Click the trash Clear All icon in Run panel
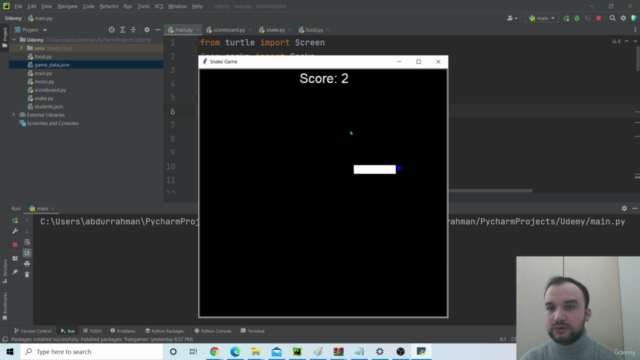640x360 pixels. 27,275
